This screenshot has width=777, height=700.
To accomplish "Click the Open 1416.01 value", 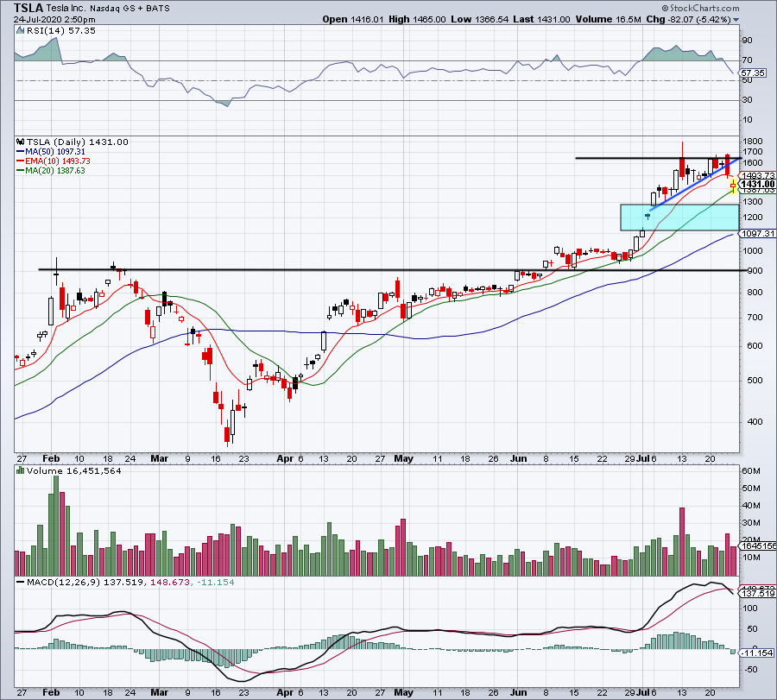I will tap(353, 19).
